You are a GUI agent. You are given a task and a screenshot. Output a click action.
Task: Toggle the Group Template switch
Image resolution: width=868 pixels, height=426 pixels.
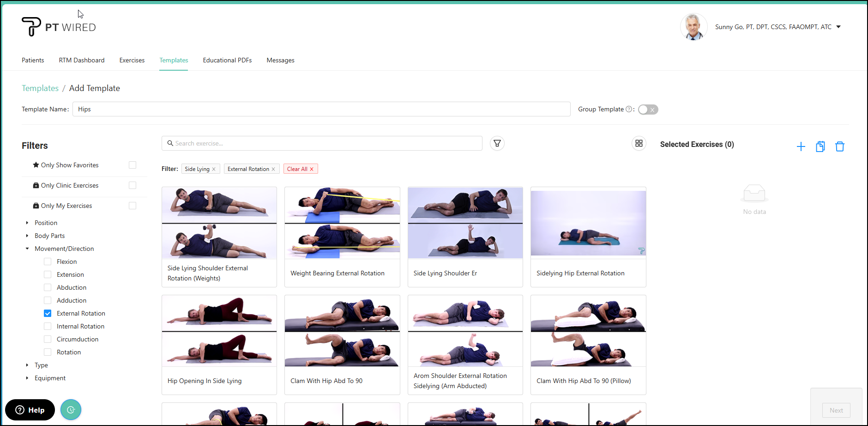pos(648,110)
